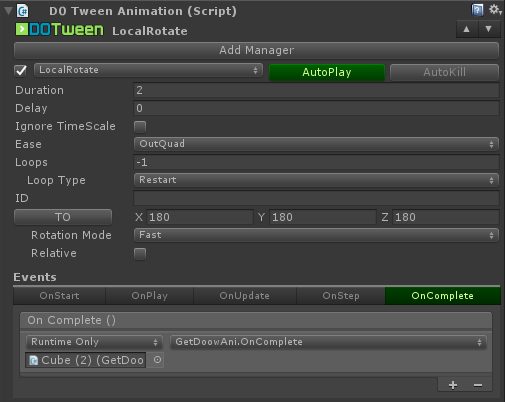Click the Loops field showing -1
This screenshot has width=505, height=402.
point(316,162)
